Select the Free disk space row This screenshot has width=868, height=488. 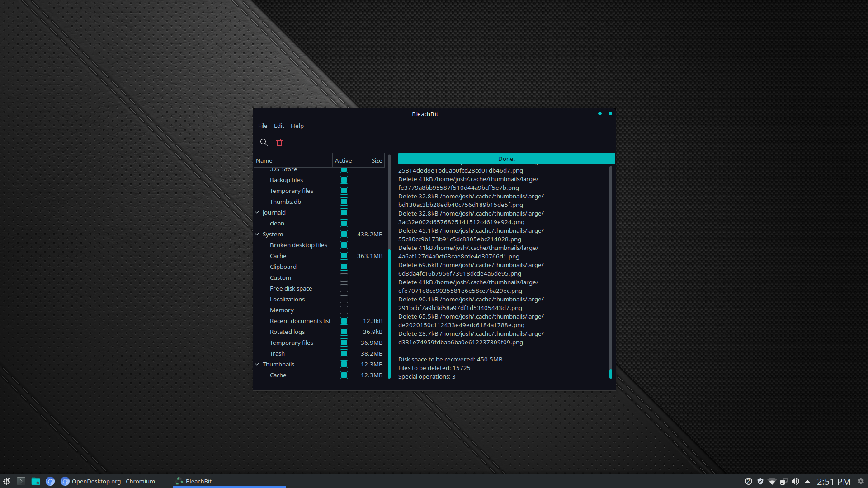(x=319, y=288)
